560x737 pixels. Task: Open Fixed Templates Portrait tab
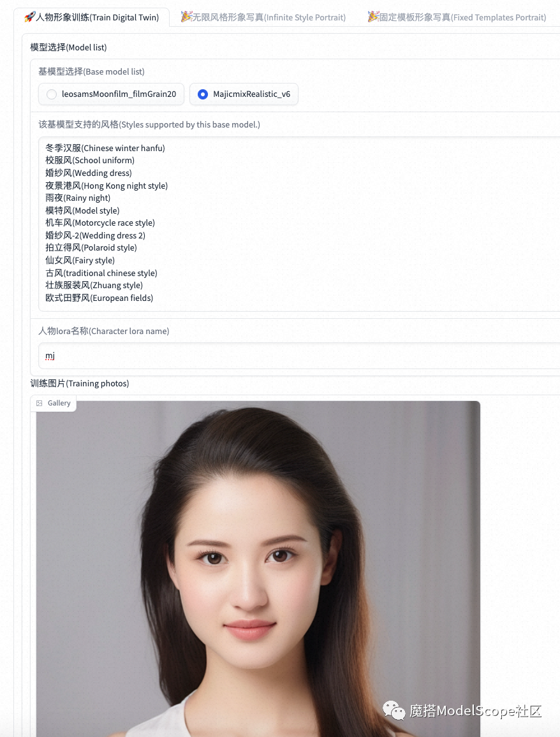click(x=457, y=17)
